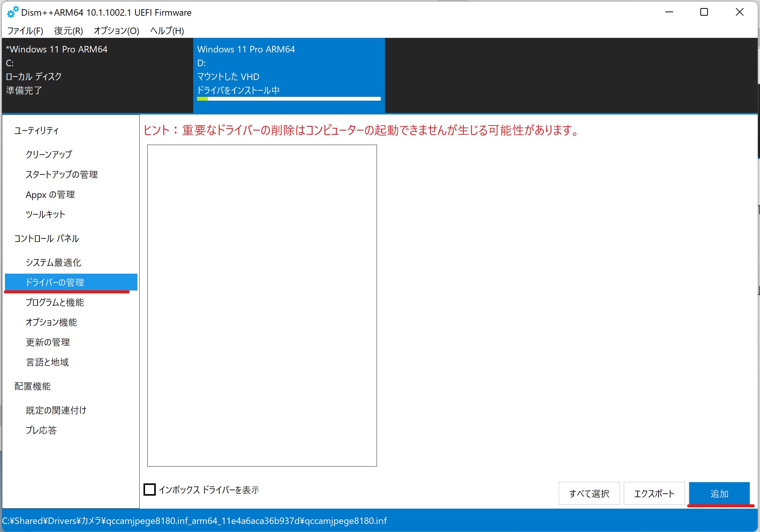Viewport: 760px width, 532px height.
Task: Click the 配置機能 group heading
Action: (33, 386)
